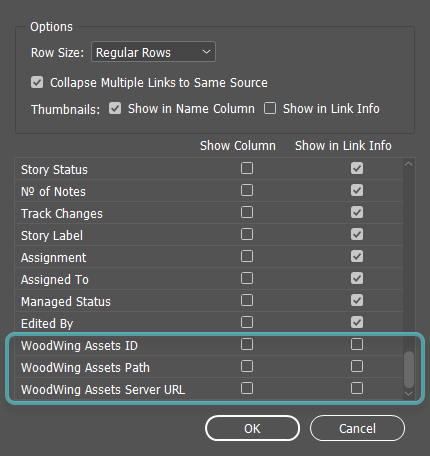This screenshot has width=430, height=456.
Task: Enable Show Column for WoodWing Assets Path
Action: pos(247,366)
